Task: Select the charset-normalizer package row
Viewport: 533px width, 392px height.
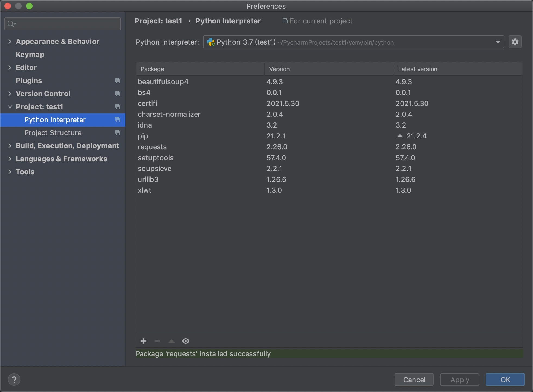Action: (329, 114)
